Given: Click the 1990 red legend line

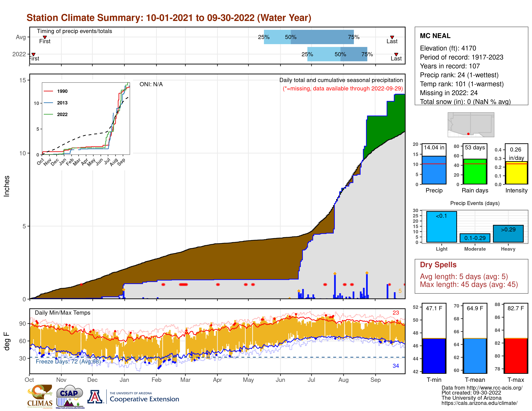Looking at the screenshot, I should (48, 91).
